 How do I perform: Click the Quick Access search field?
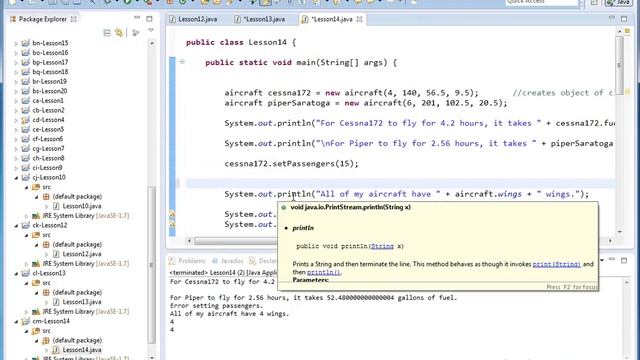point(541,2)
